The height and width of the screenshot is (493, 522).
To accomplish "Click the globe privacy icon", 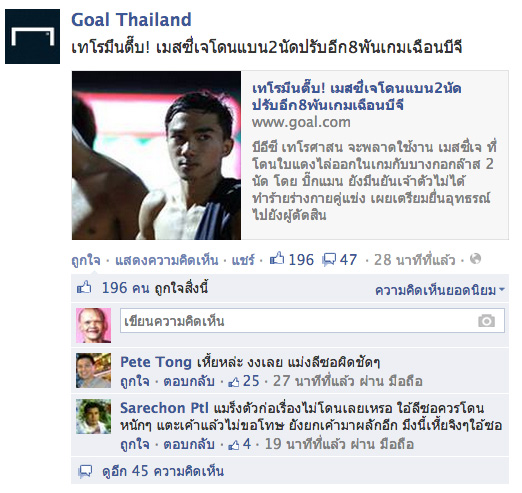I will tap(475, 259).
